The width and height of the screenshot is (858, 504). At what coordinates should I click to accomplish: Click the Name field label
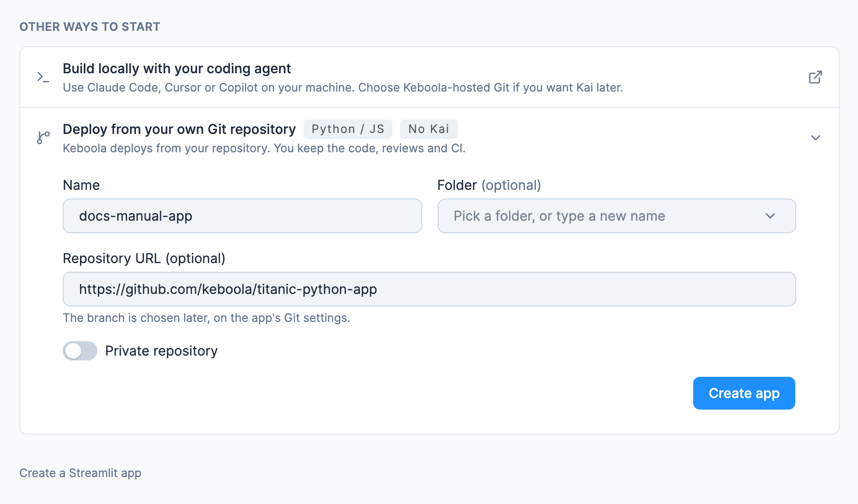tap(81, 185)
